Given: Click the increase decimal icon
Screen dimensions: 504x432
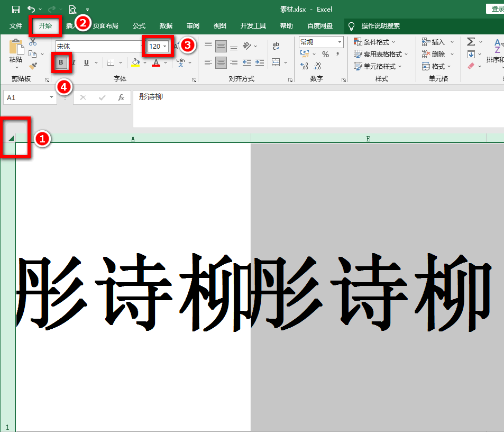Looking at the screenshot, I should pyautogui.click(x=305, y=66).
